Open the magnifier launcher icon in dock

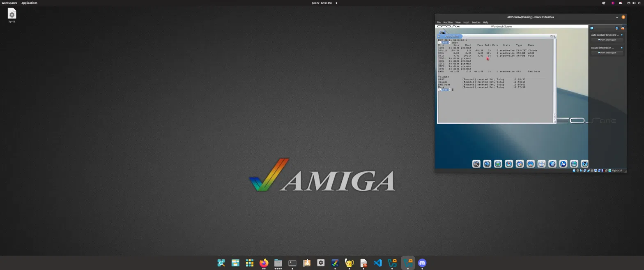(x=221, y=263)
